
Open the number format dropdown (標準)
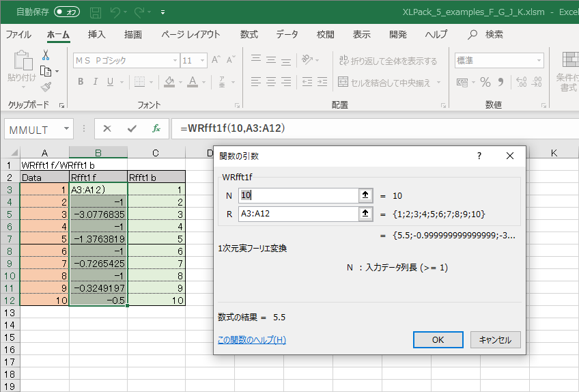click(539, 61)
